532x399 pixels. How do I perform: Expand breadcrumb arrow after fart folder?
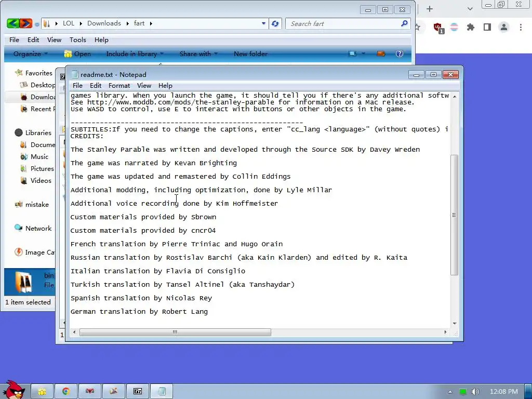[151, 23]
